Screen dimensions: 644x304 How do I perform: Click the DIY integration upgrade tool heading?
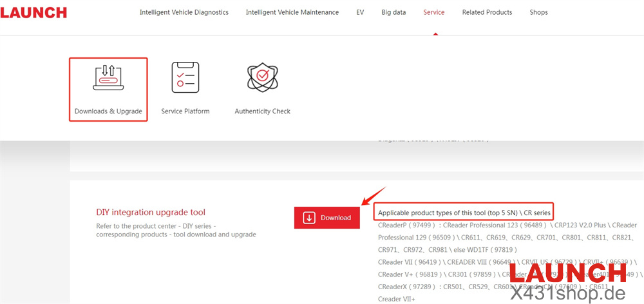pyautogui.click(x=151, y=212)
